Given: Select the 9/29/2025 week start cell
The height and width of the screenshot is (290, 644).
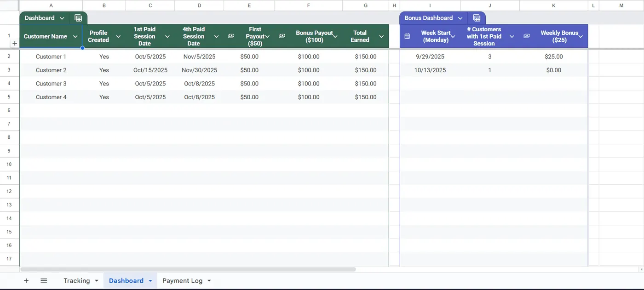Looking at the screenshot, I should click(430, 57).
